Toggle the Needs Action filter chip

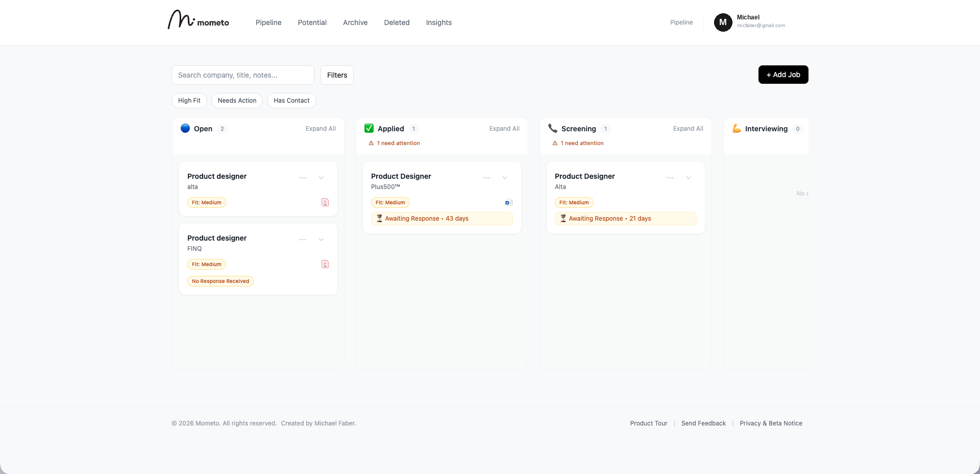237,101
